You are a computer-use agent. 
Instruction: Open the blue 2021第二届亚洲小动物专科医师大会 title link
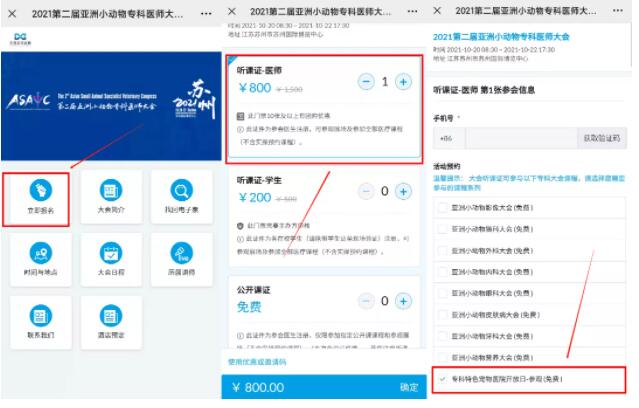click(501, 37)
